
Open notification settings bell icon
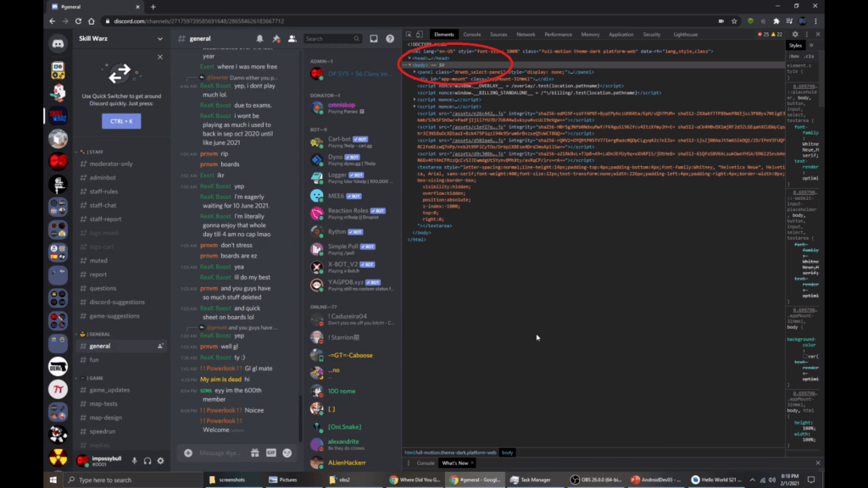point(259,39)
